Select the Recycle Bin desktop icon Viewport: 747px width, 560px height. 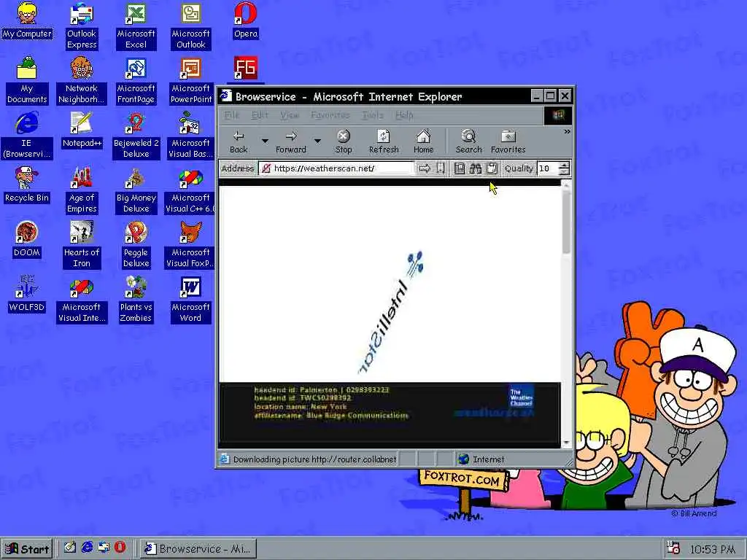click(x=27, y=184)
